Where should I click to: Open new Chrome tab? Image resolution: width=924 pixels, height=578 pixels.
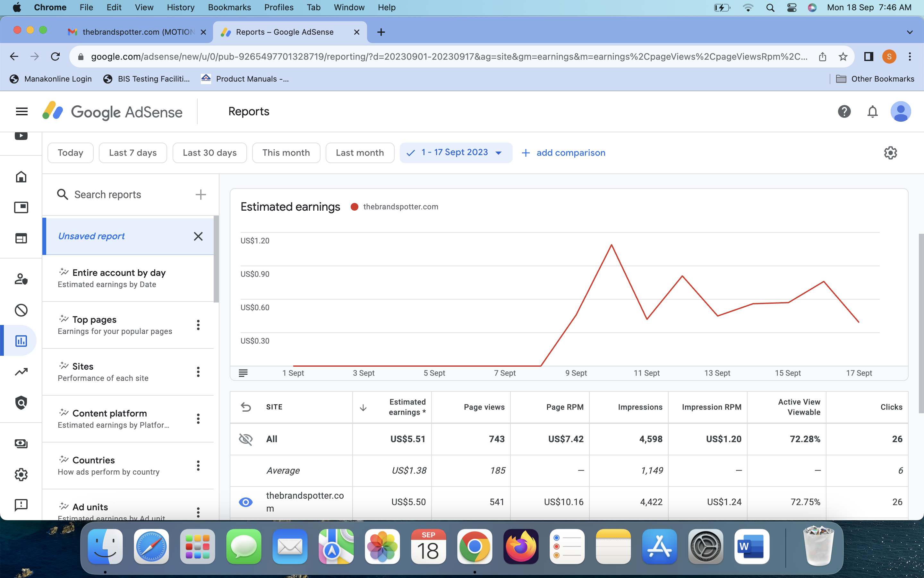click(381, 32)
